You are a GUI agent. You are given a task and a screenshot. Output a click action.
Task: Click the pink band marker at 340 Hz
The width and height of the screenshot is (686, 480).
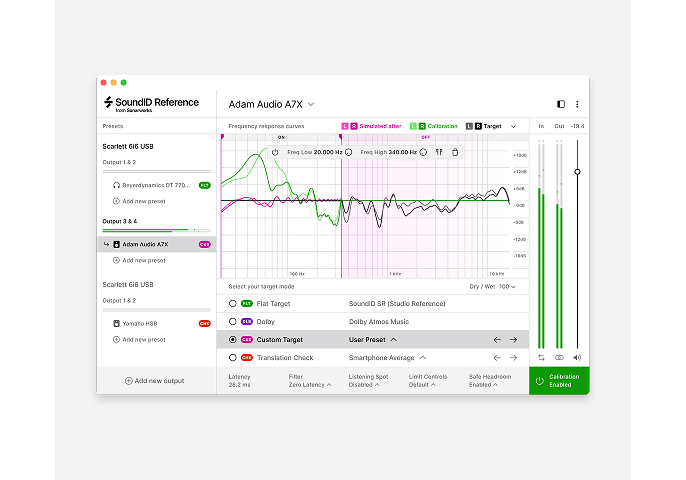coord(341,137)
